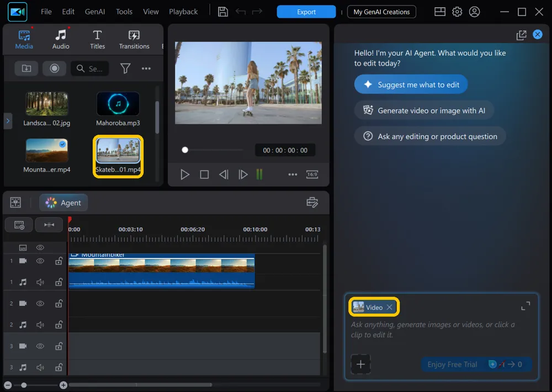Click the timeline zoom slider handle
Viewport: 552px width, 392px height.
pyautogui.click(x=24, y=385)
